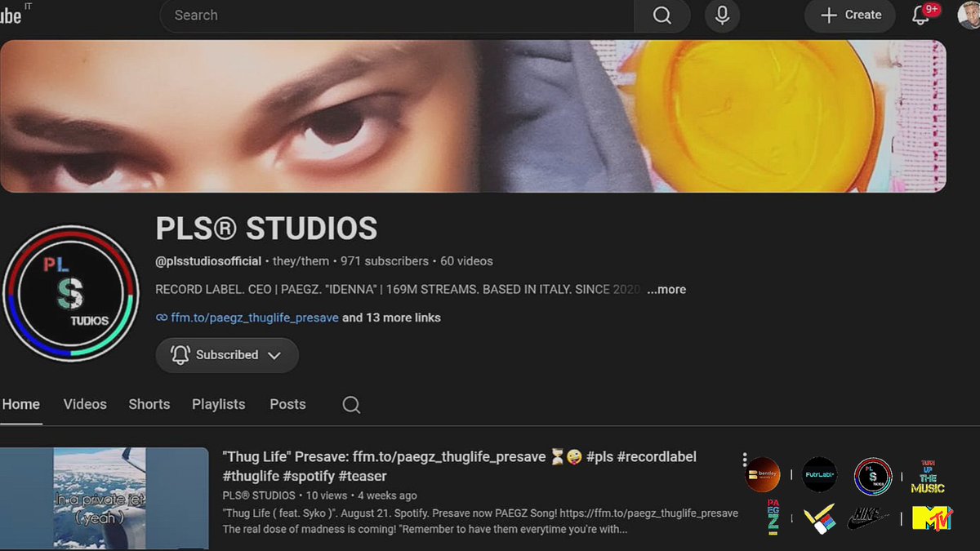Click the '60 videos' count text
This screenshot has width=980, height=551.
[x=466, y=261]
